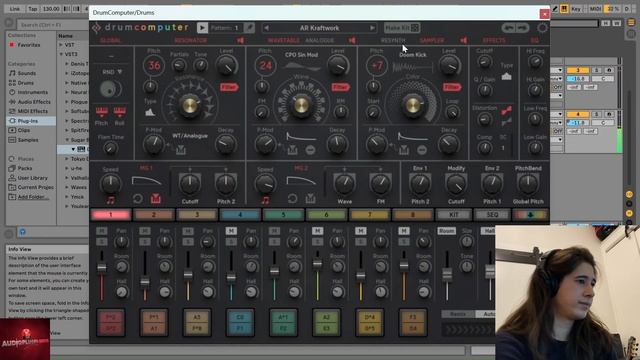Click the undo/redo arrows button
The width and height of the screenshot is (640, 360).
point(515,28)
